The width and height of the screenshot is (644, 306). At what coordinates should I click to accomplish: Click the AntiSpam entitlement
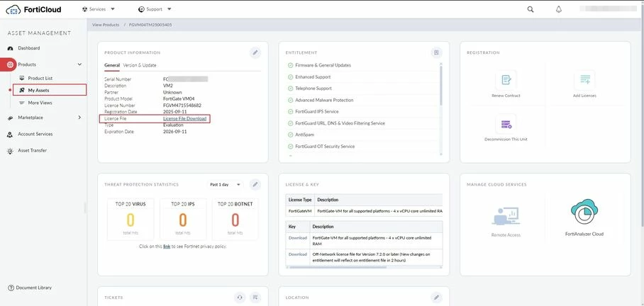click(x=304, y=135)
